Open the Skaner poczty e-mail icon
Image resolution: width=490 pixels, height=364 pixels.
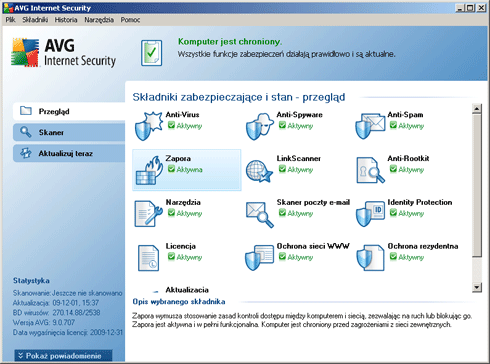pos(260,214)
